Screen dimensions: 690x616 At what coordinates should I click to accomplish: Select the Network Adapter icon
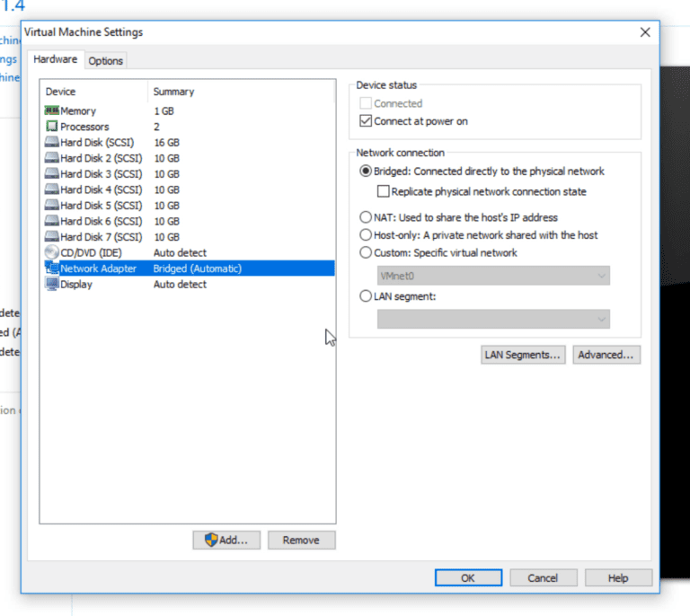pyautogui.click(x=51, y=268)
